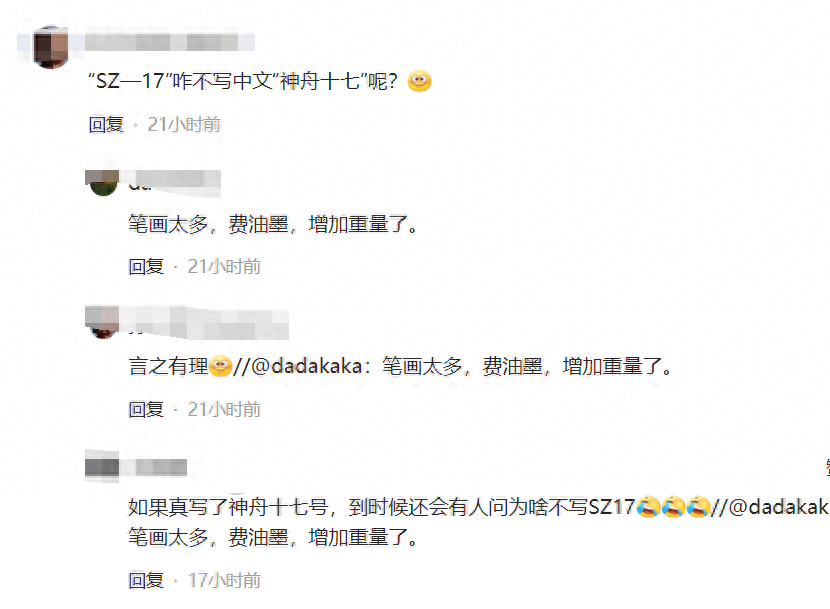Screen dimensions: 830x609
Task: Click the emoji after 言之有理
Action: pos(221,366)
